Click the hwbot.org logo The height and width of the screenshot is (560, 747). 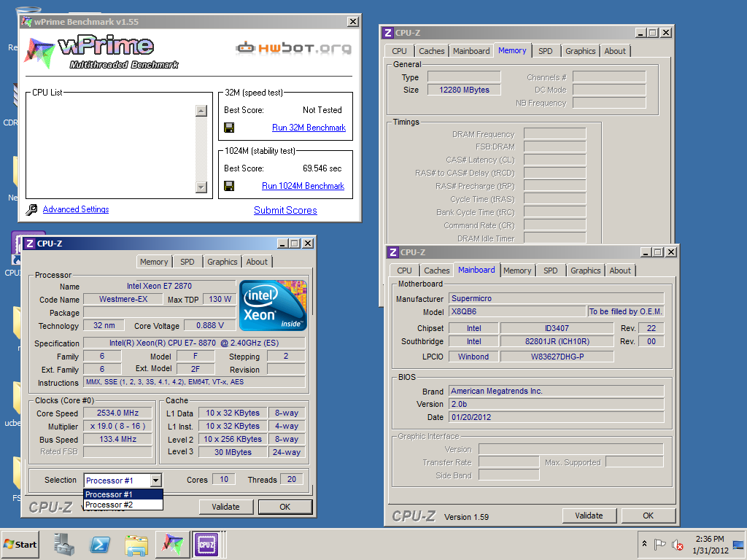293,47
